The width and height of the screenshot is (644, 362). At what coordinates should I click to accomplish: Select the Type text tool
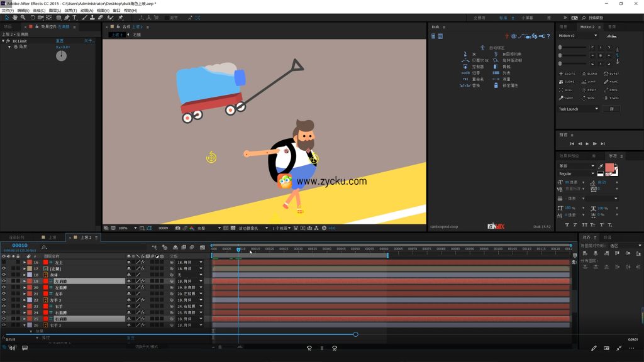[74, 18]
